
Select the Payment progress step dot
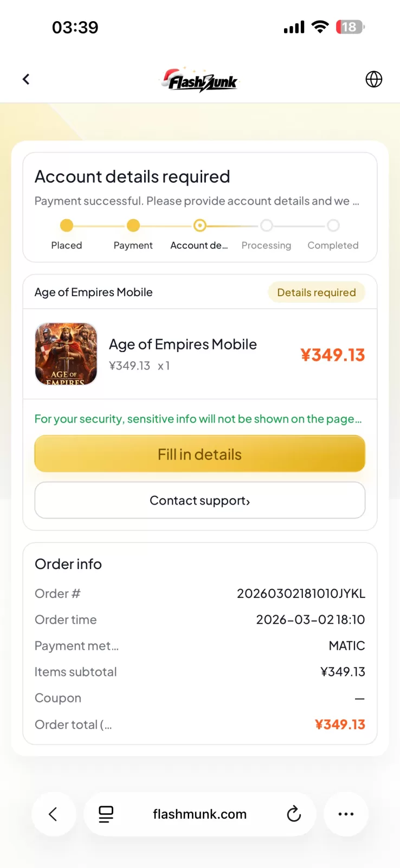tap(133, 225)
